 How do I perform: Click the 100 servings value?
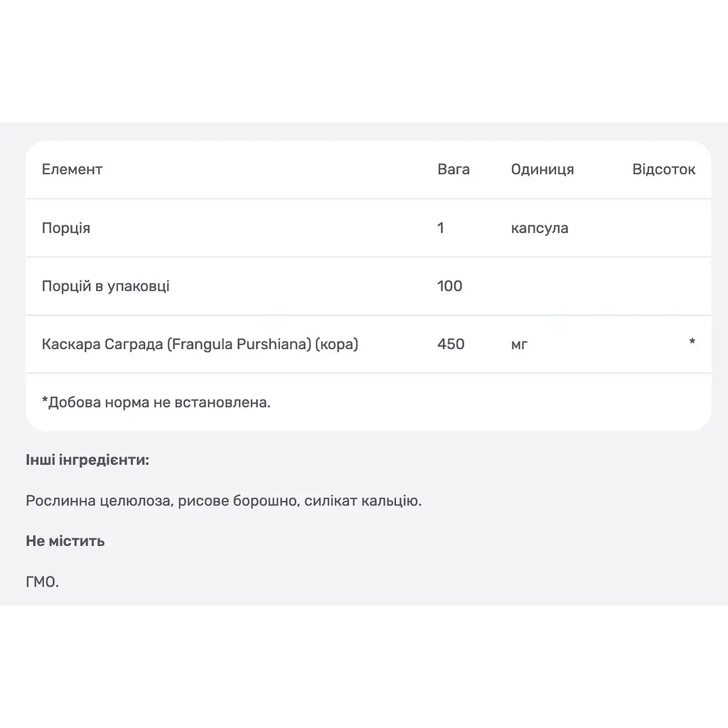pos(449,286)
